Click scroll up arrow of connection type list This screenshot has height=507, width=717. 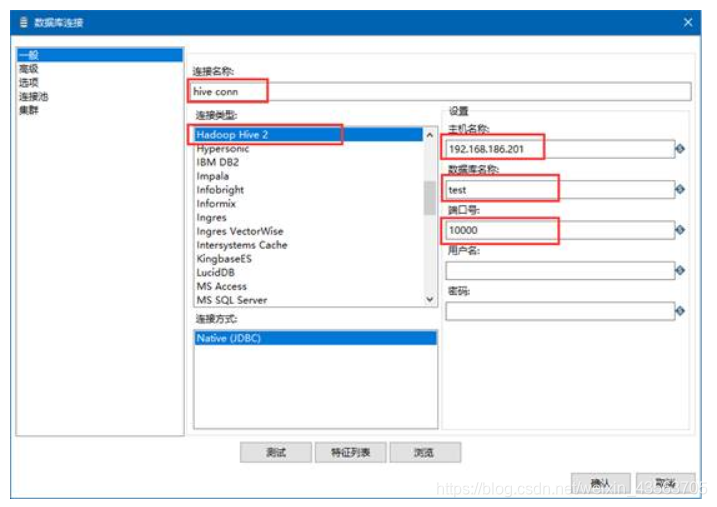point(430,135)
